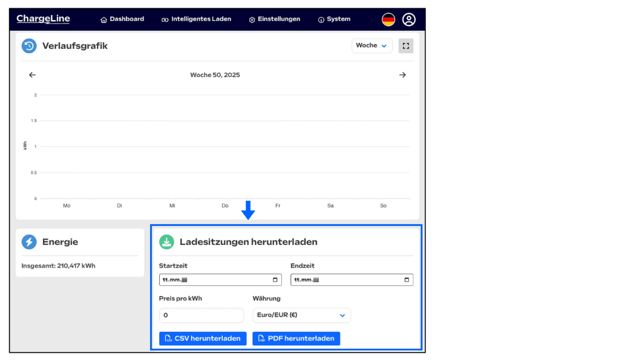This screenshot has width=644, height=362.
Task: Open the Dashboard menu item
Action: click(x=122, y=19)
